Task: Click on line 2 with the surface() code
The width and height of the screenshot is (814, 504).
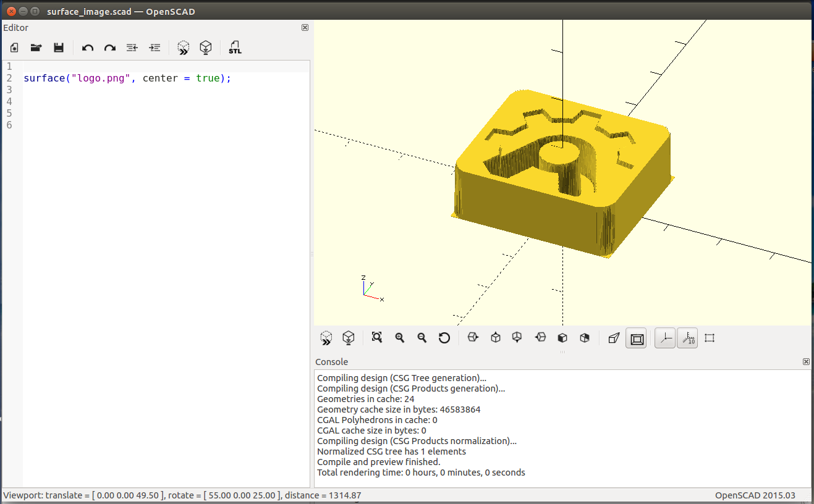Action: (127, 78)
